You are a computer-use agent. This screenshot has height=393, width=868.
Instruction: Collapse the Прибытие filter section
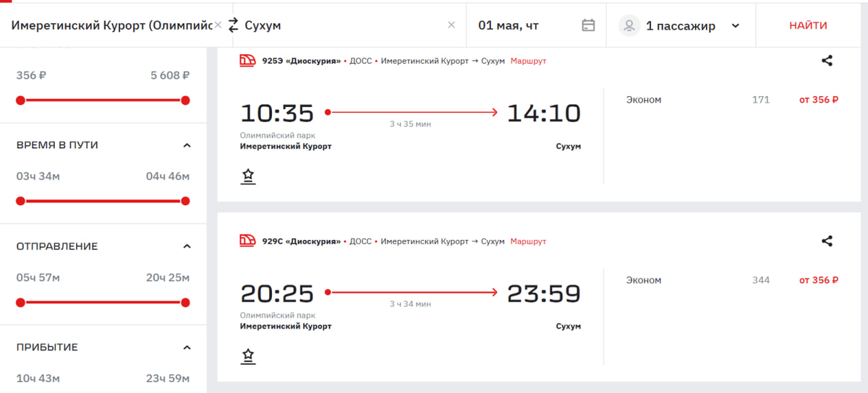pyautogui.click(x=187, y=347)
